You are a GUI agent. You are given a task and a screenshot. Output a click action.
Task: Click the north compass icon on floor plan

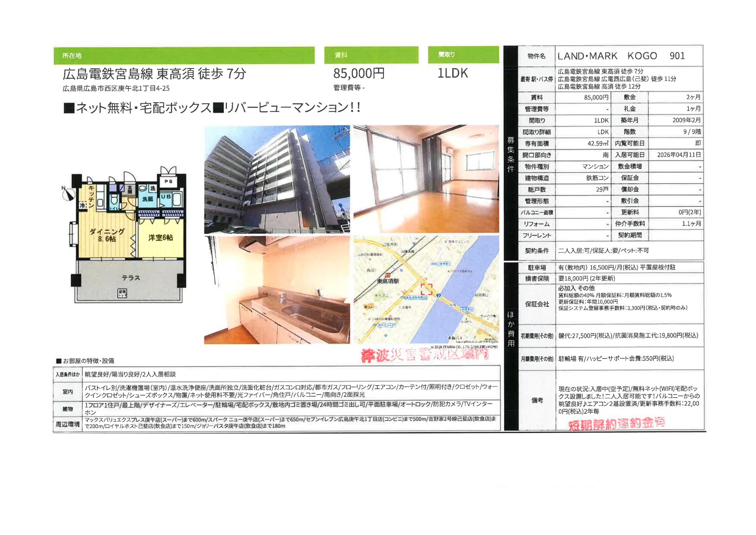68,194
